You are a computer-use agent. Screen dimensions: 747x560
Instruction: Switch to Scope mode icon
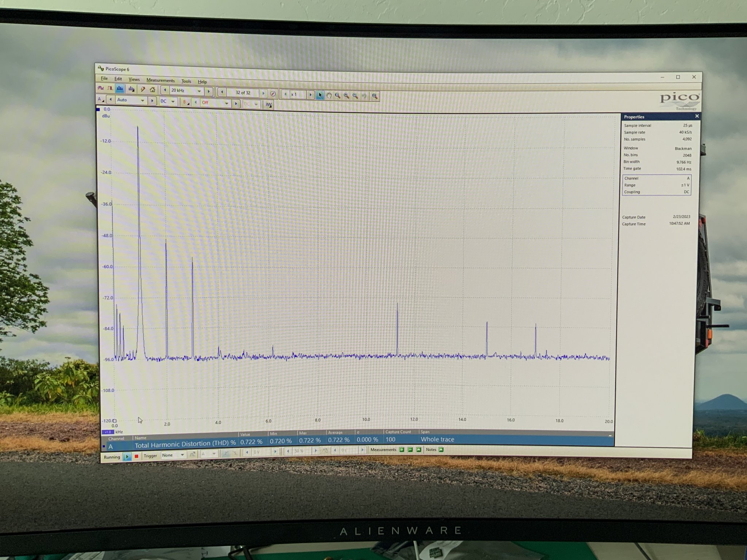pyautogui.click(x=101, y=88)
